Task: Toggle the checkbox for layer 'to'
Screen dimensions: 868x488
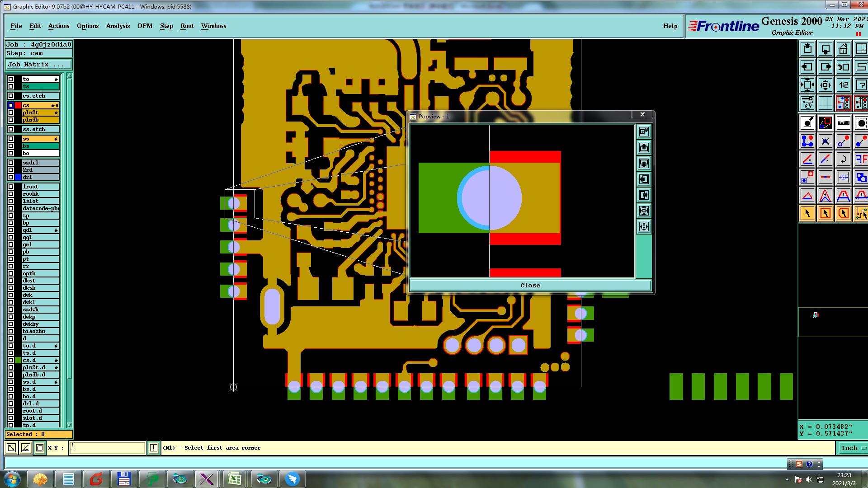Action: pyautogui.click(x=11, y=79)
